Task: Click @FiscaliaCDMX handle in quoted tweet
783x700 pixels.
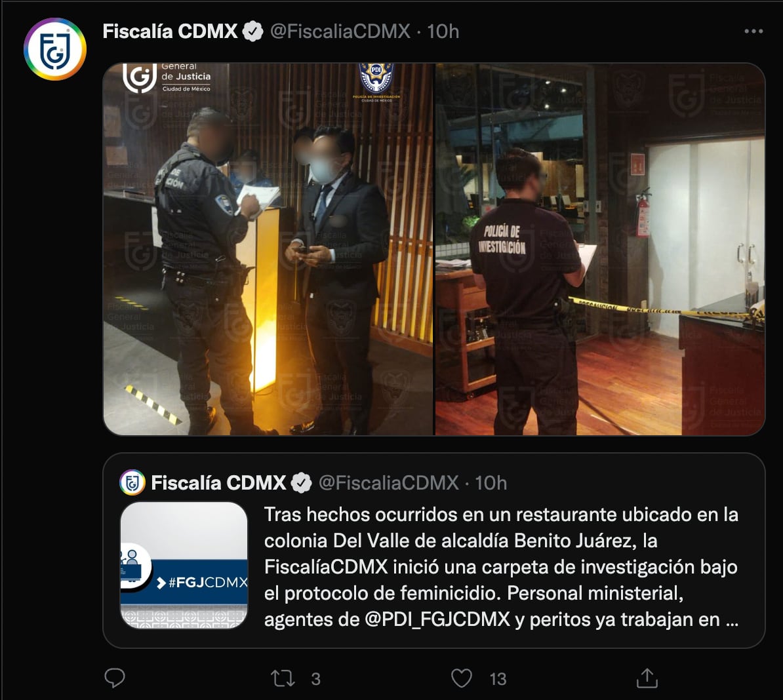Action: (388, 483)
